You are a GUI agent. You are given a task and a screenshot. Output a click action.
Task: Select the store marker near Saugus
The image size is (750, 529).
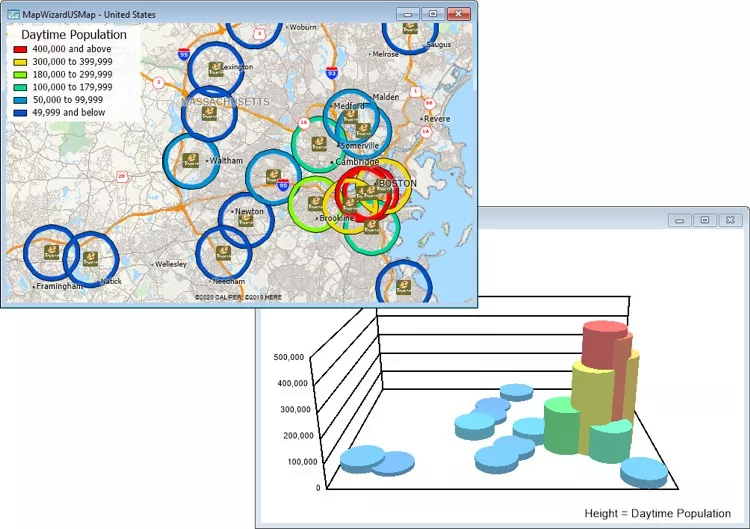click(x=410, y=29)
